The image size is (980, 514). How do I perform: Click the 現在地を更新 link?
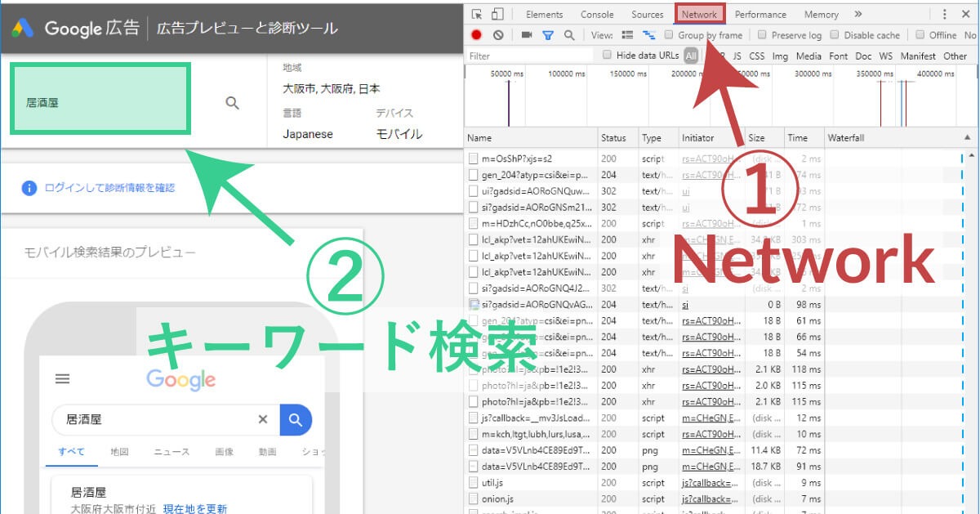[x=194, y=509]
